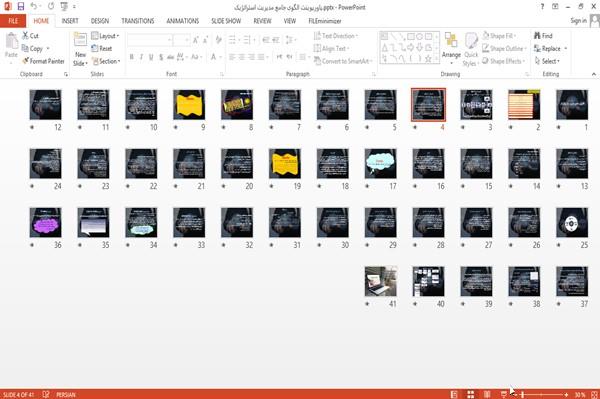
Task: Select the Format Painter brush
Action: pos(26,61)
